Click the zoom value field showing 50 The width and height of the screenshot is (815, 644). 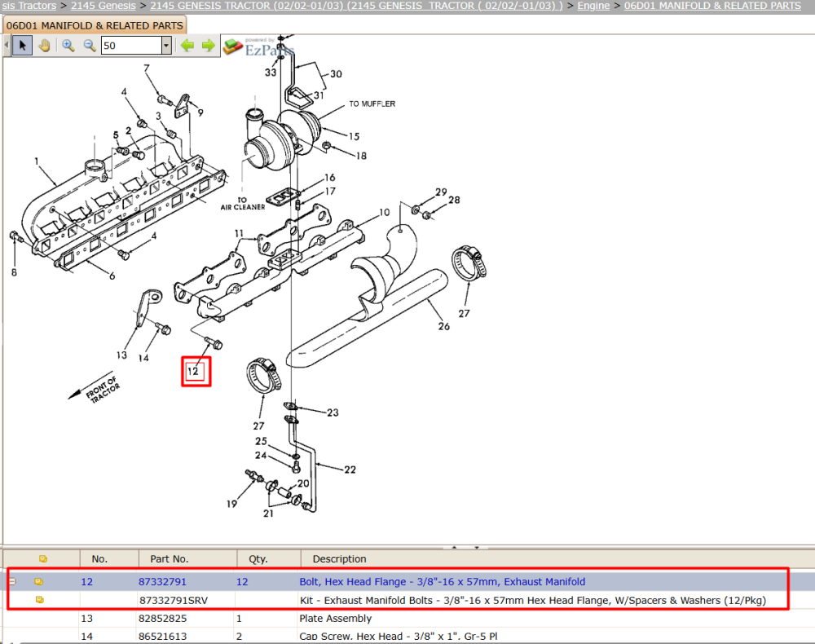(131, 46)
